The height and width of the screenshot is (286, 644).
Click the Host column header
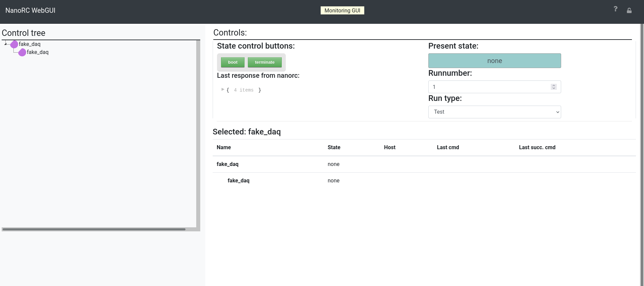coord(390,147)
